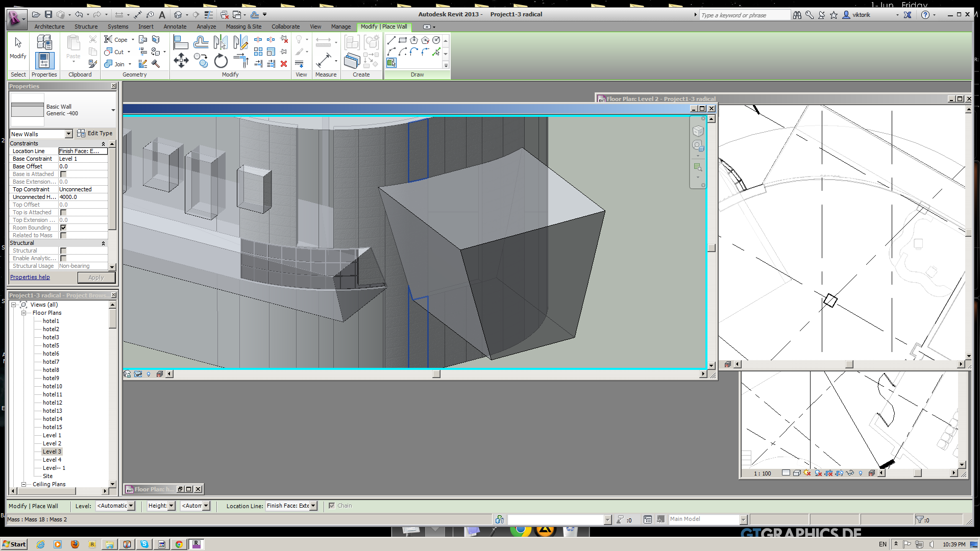Select the Move tool in Modify panel
The image size is (980, 551).
click(x=181, y=61)
